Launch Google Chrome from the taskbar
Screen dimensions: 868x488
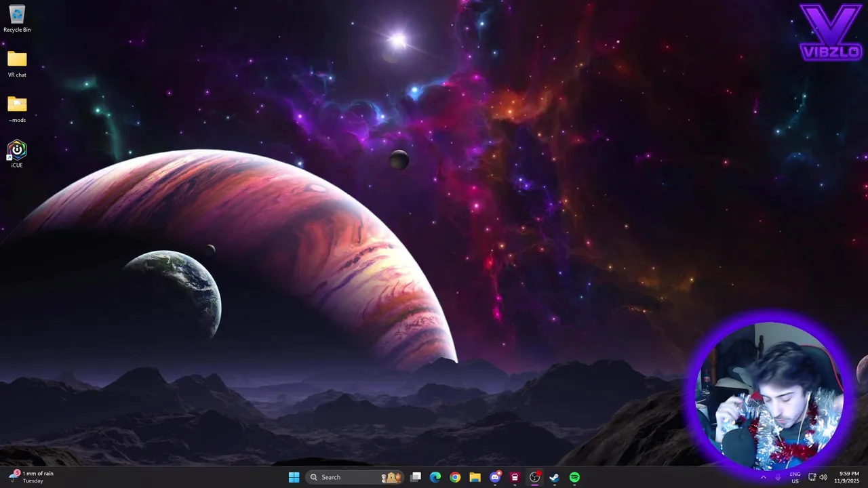pyautogui.click(x=455, y=477)
